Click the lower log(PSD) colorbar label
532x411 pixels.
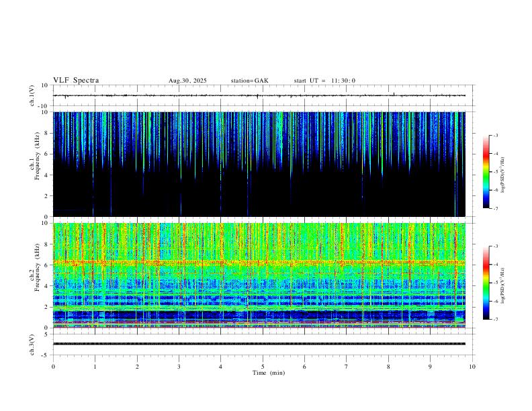tap(503, 286)
